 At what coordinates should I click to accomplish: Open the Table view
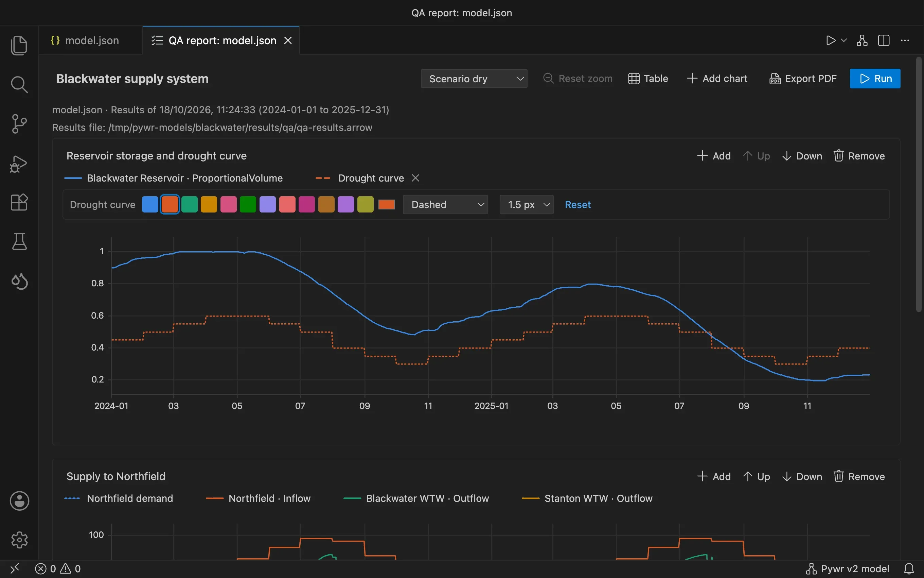[648, 79]
